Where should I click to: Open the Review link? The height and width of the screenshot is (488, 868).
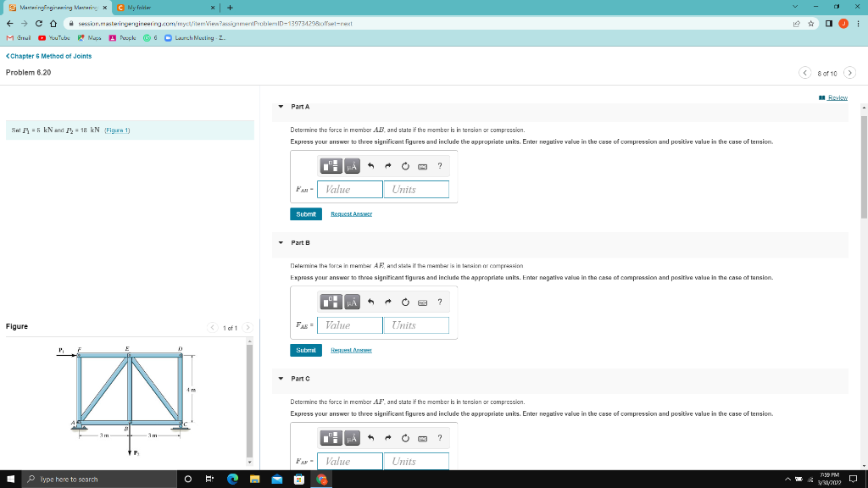pos(833,98)
